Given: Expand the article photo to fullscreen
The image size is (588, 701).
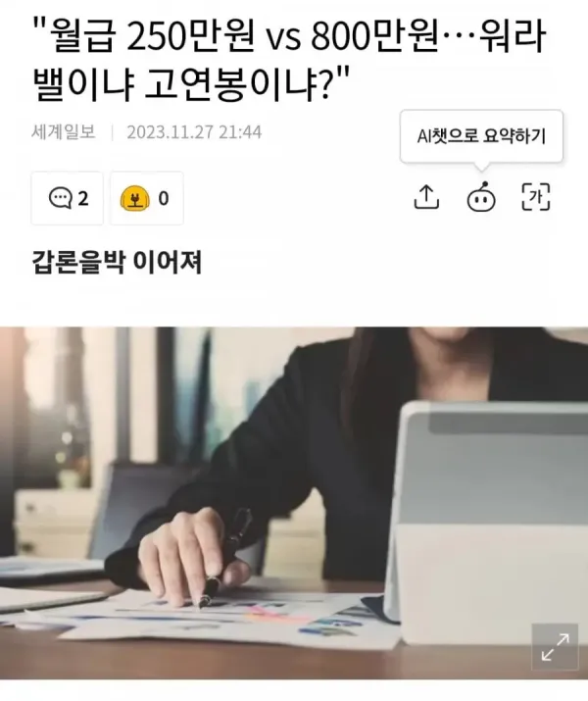Looking at the screenshot, I should click(555, 646).
